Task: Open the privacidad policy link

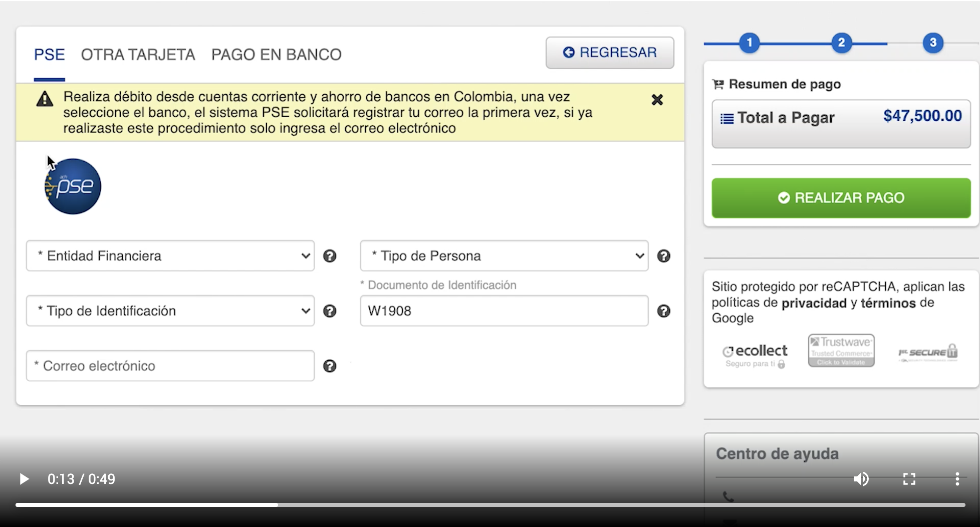Action: click(814, 303)
